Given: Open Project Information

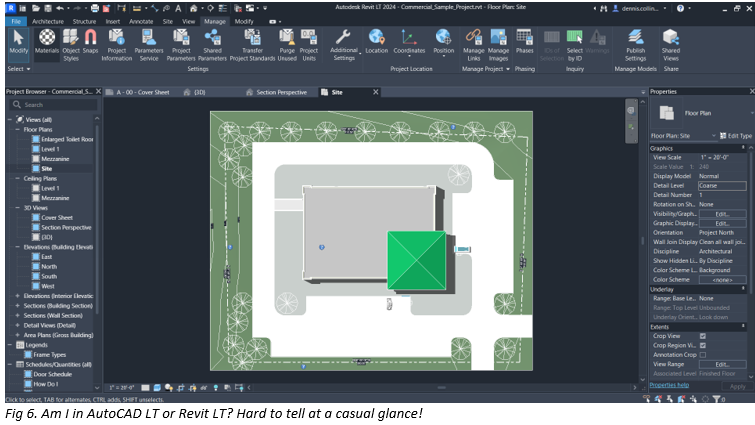Looking at the screenshot, I should 117,45.
